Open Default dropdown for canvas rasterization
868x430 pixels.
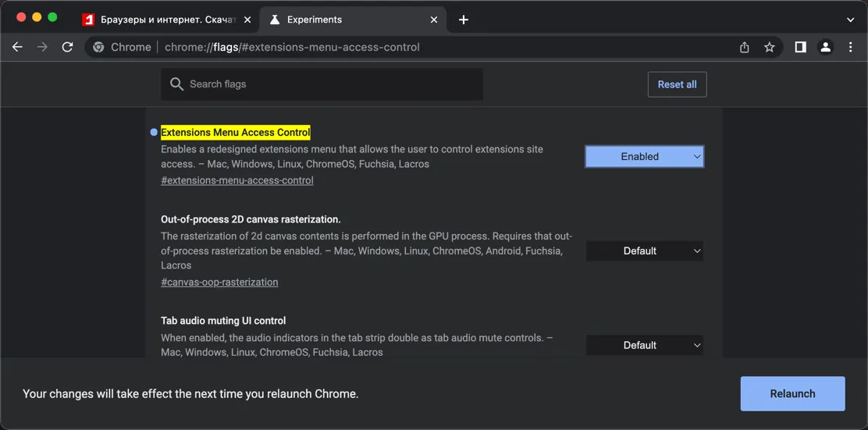tap(644, 251)
